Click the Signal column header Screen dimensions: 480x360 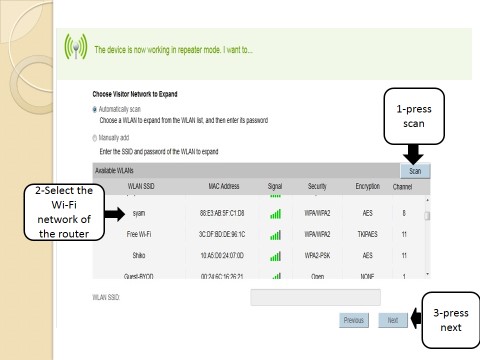tap(275, 186)
